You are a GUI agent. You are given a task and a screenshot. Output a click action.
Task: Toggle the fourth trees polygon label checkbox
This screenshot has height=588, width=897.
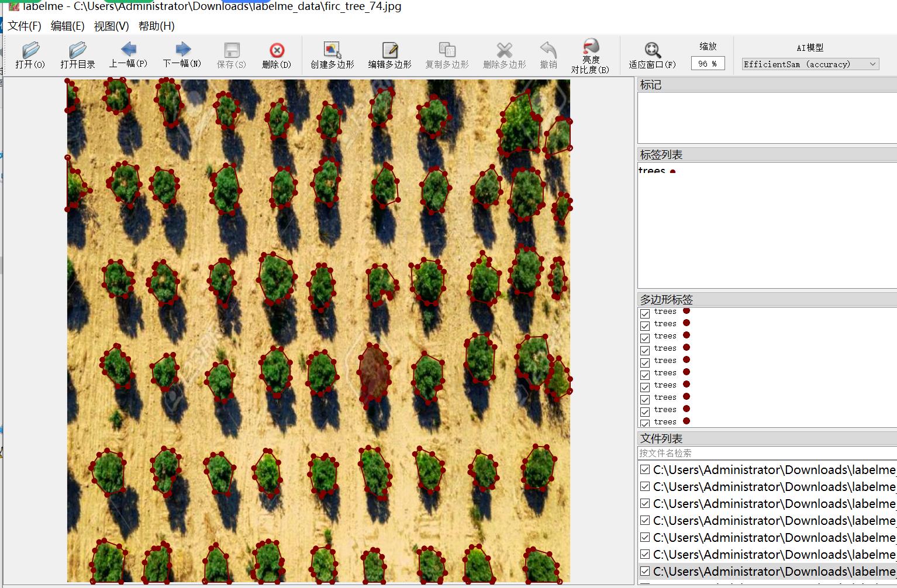click(x=645, y=351)
